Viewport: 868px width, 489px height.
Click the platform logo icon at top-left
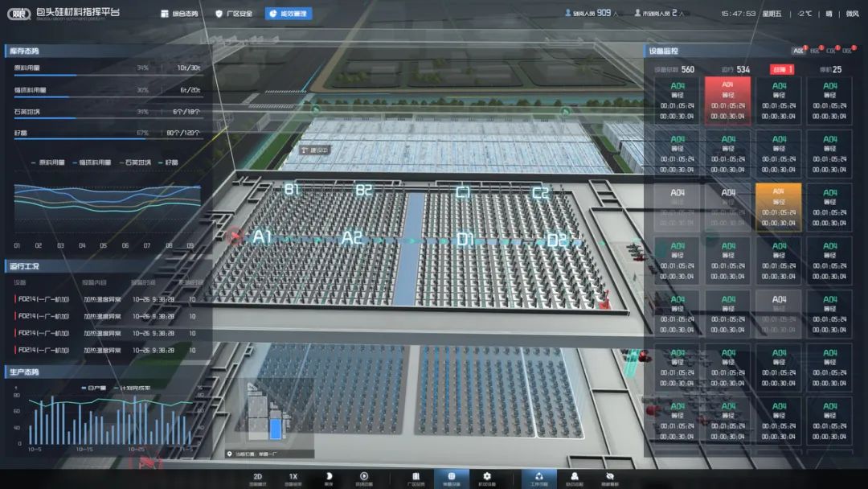[15, 14]
